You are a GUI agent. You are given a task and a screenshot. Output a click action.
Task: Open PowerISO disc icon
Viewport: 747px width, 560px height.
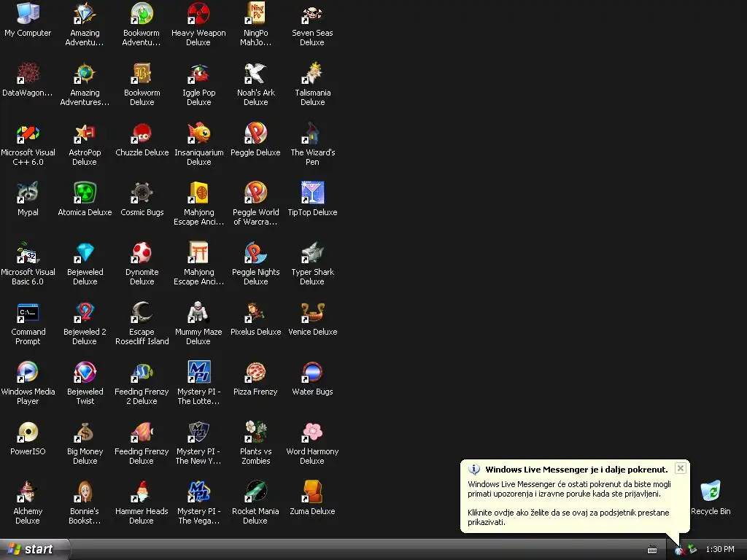pos(28,432)
